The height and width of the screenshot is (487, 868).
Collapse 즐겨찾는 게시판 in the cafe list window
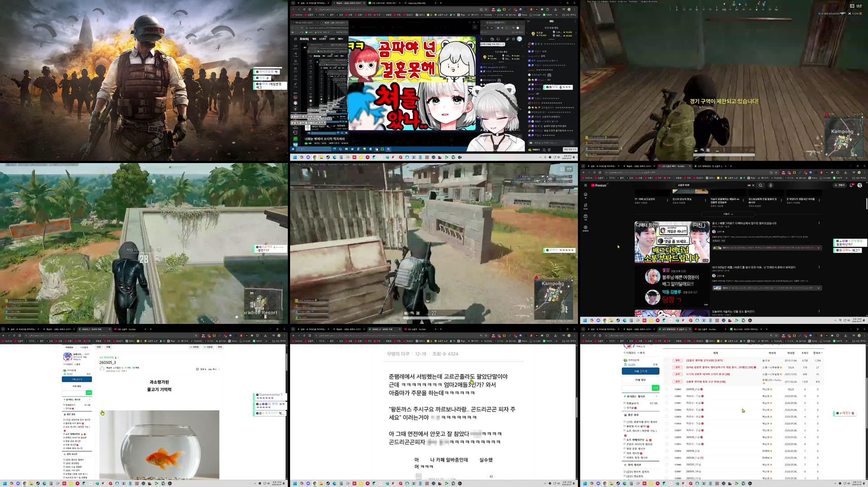656,396
